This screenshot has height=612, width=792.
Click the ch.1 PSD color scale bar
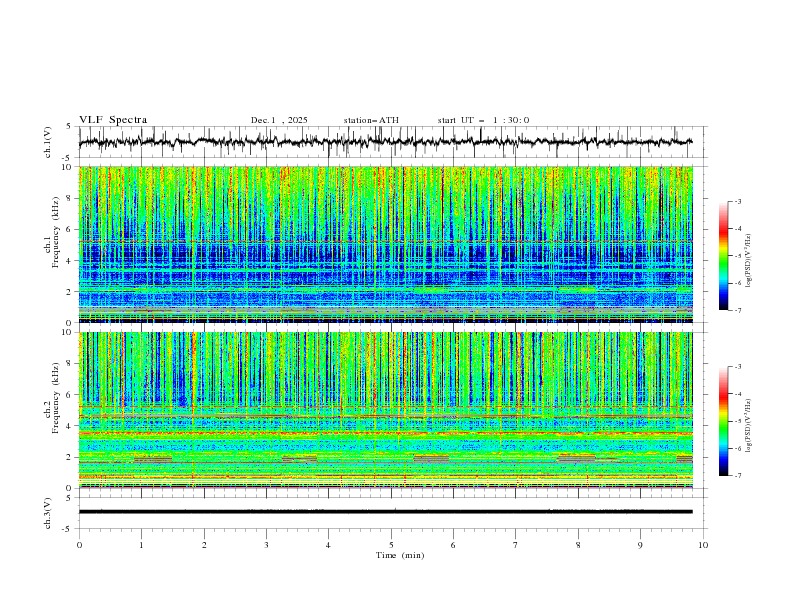pos(723,256)
